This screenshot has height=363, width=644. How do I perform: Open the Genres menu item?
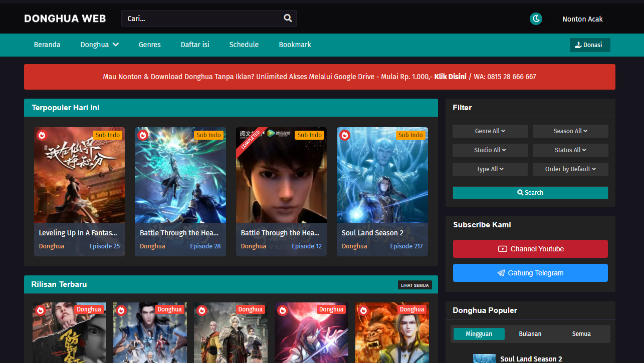point(150,45)
